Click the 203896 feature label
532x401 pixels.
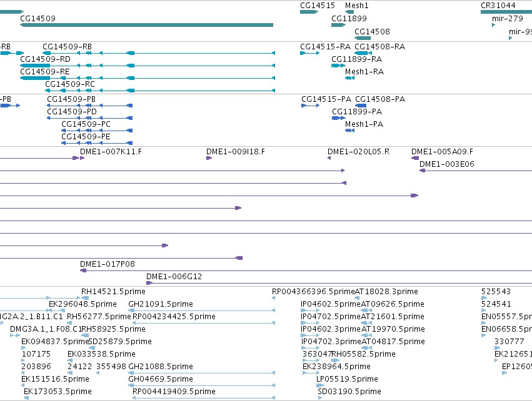[36, 367]
